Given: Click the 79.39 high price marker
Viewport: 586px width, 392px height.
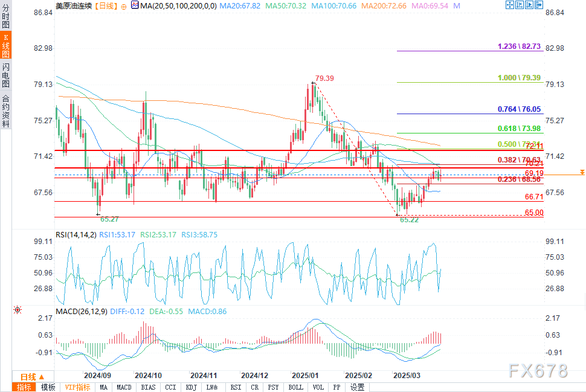Looking at the screenshot, I should (x=324, y=79).
